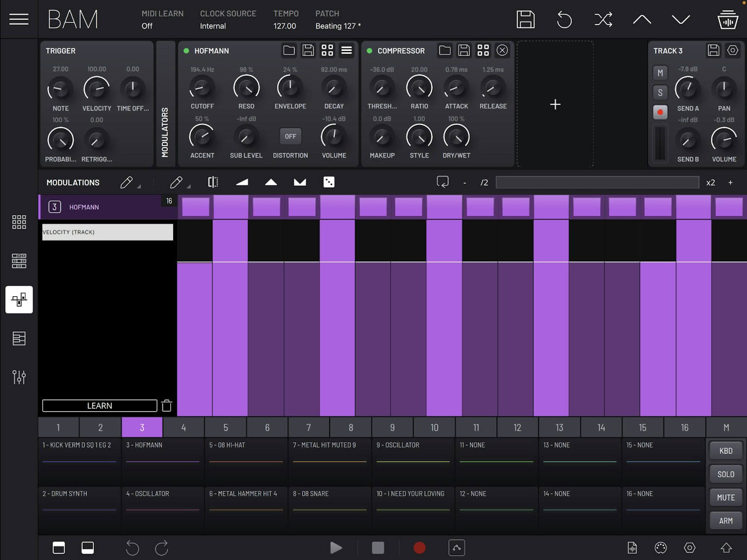Switch to pattern tab 5
747x560 pixels.
coord(225,427)
